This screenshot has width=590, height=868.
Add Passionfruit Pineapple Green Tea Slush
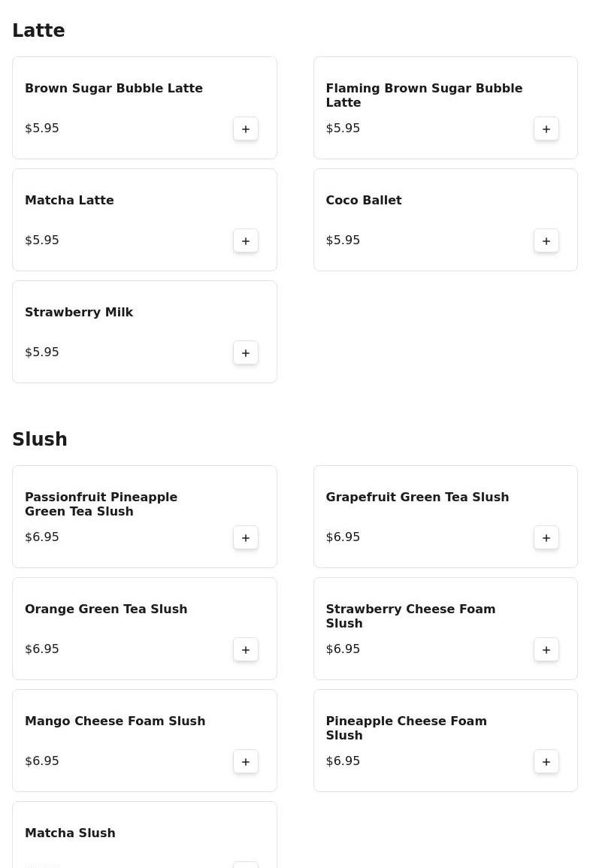246,537
